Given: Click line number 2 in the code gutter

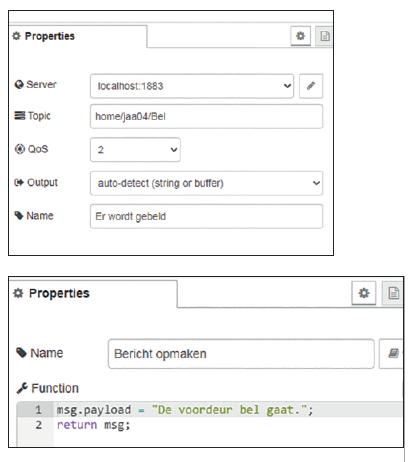Looking at the screenshot, I should coord(39,425).
